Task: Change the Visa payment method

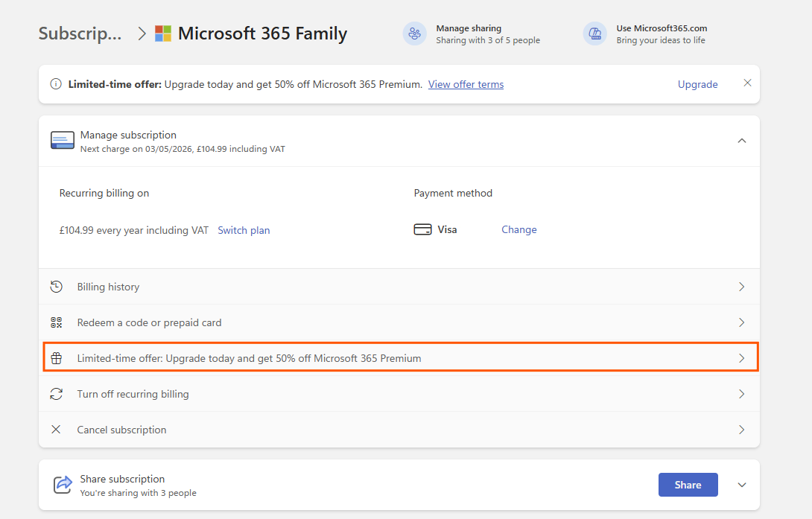Action: click(519, 230)
